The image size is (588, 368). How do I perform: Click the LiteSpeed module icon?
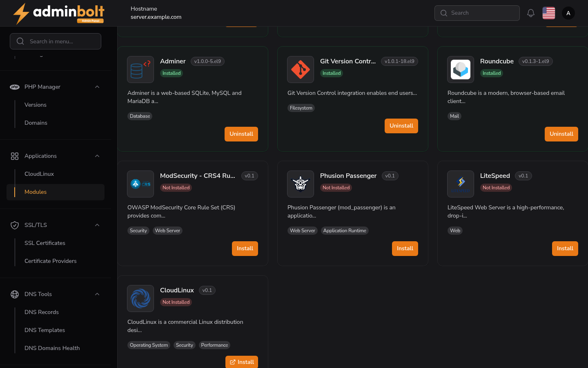pos(461,184)
